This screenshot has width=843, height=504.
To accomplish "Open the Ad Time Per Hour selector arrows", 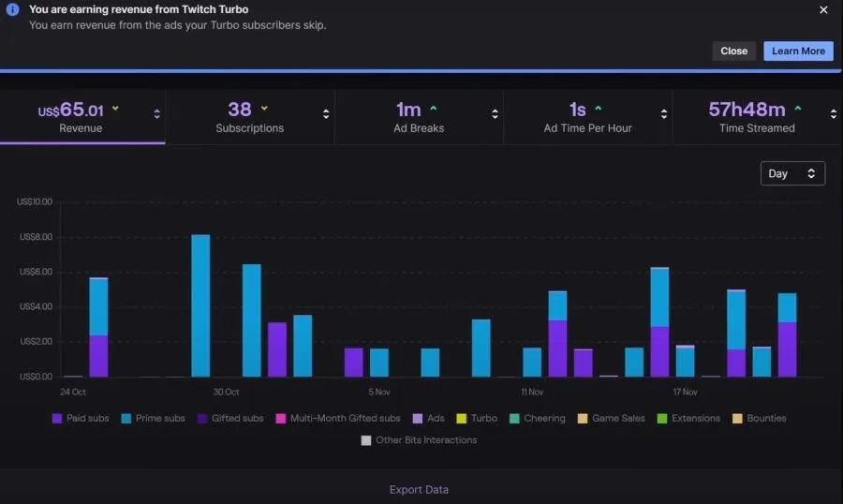I will (x=664, y=114).
